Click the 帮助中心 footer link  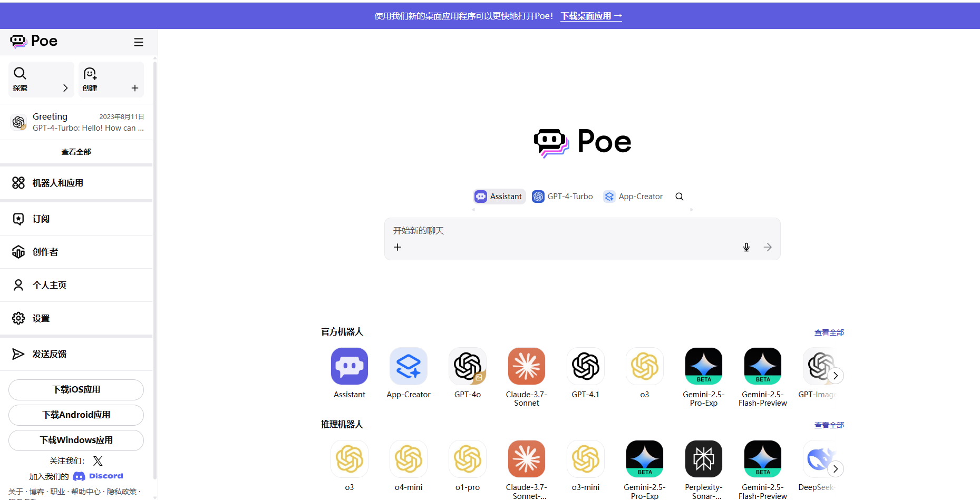86,492
